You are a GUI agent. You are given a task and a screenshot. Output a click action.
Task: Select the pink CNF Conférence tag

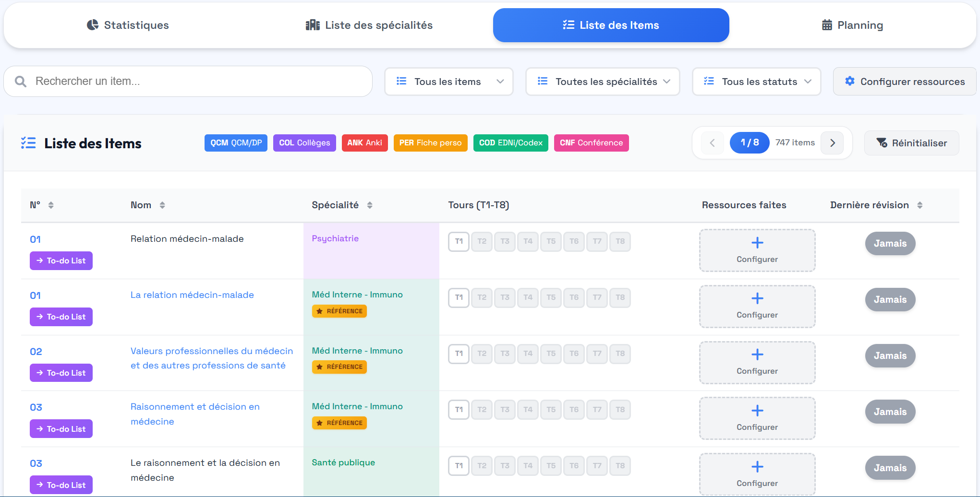click(591, 143)
